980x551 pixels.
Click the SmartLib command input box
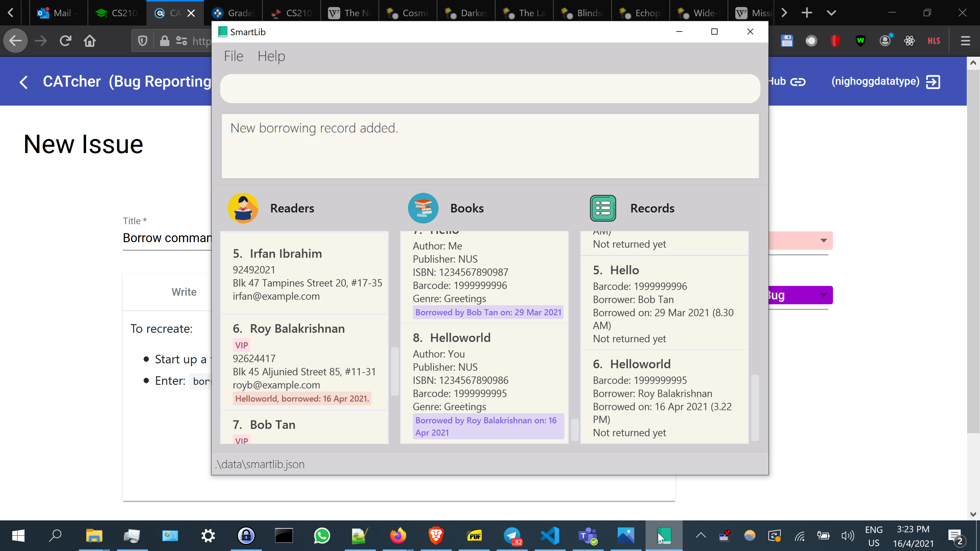[x=490, y=88]
